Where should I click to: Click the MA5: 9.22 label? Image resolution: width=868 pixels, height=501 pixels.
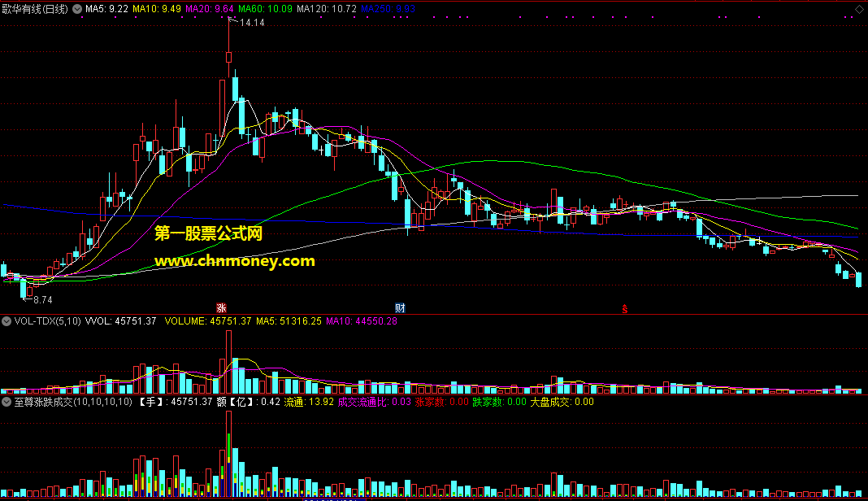click(x=106, y=9)
